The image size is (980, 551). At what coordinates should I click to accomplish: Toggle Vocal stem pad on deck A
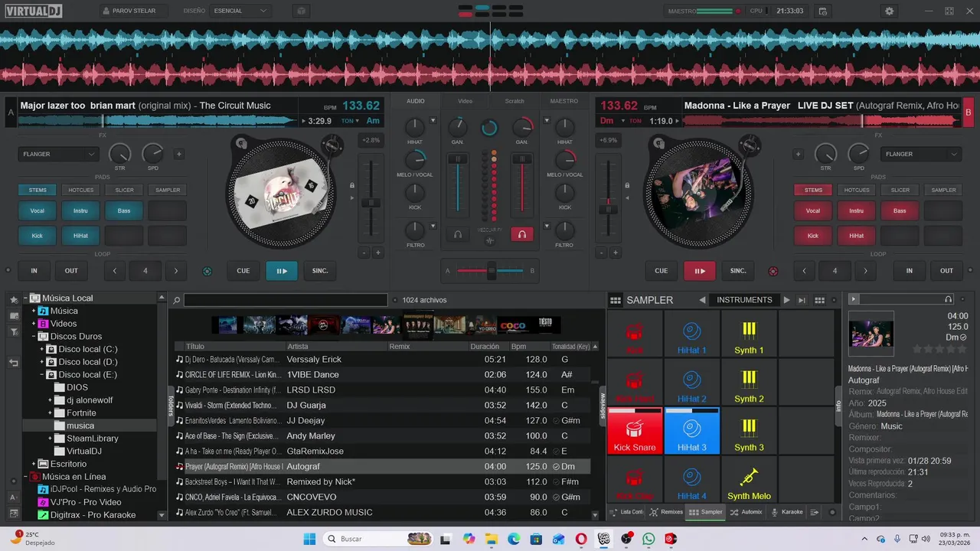37,210
